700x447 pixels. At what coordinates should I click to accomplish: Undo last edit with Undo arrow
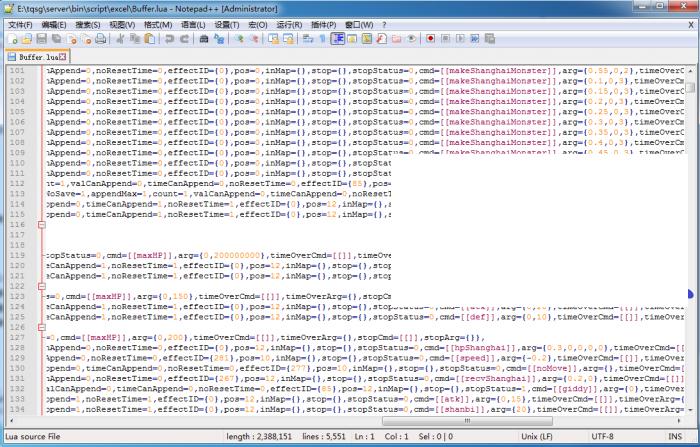coord(169,39)
